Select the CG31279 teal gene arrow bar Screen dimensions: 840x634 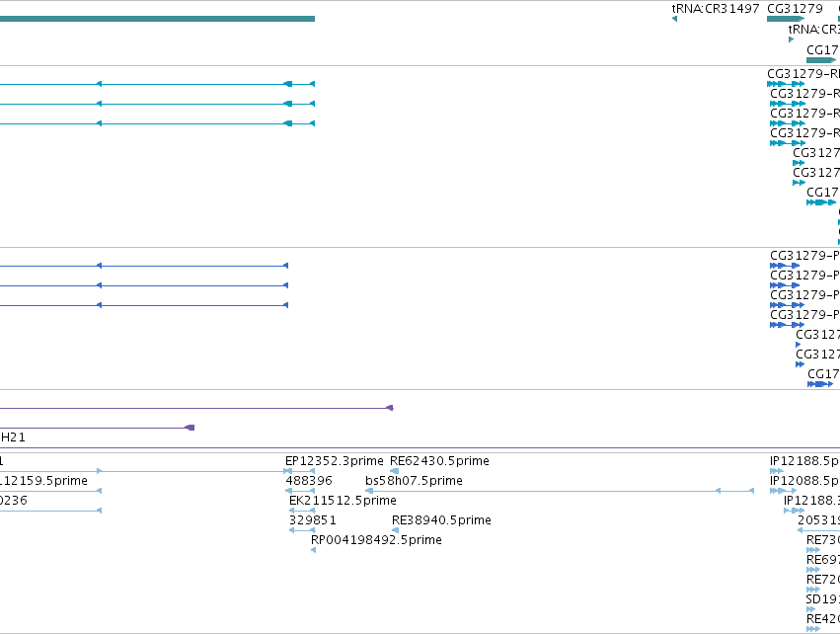tap(786, 19)
